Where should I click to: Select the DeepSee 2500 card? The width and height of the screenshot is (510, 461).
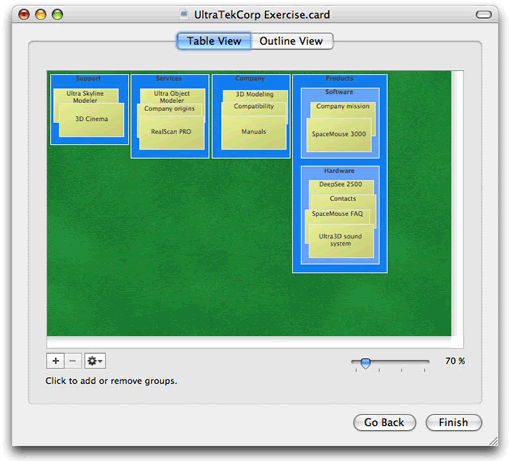tap(341, 186)
